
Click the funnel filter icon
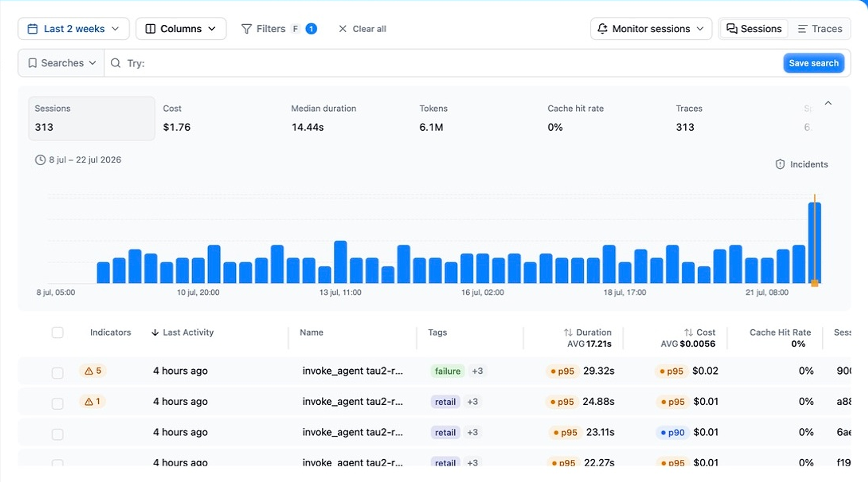pyautogui.click(x=246, y=29)
